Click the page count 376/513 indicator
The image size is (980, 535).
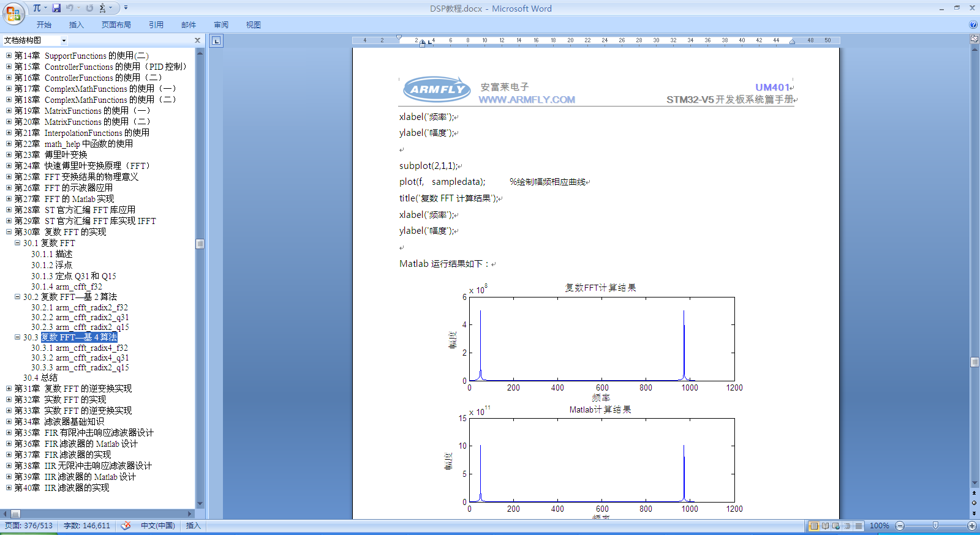coord(29,526)
